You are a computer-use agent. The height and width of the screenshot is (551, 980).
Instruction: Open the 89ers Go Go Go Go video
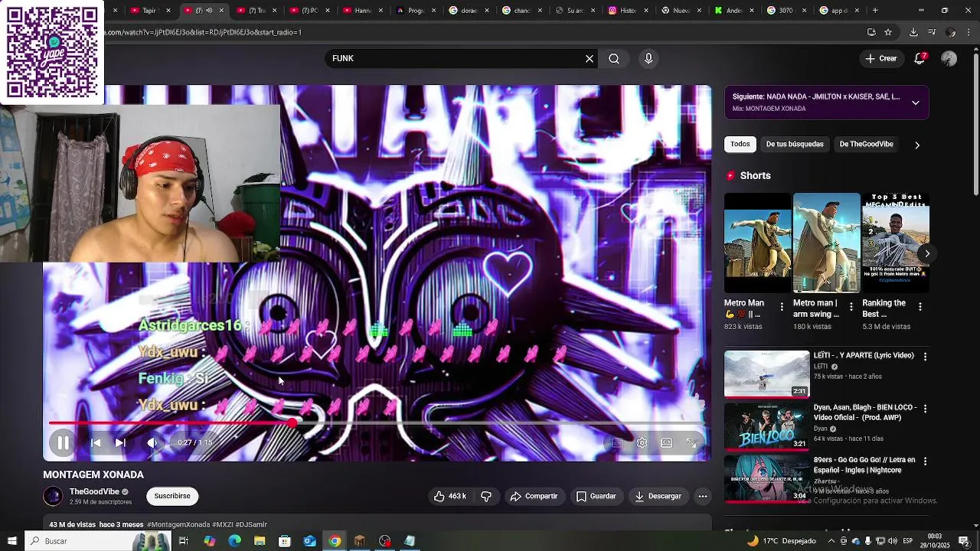click(x=766, y=479)
